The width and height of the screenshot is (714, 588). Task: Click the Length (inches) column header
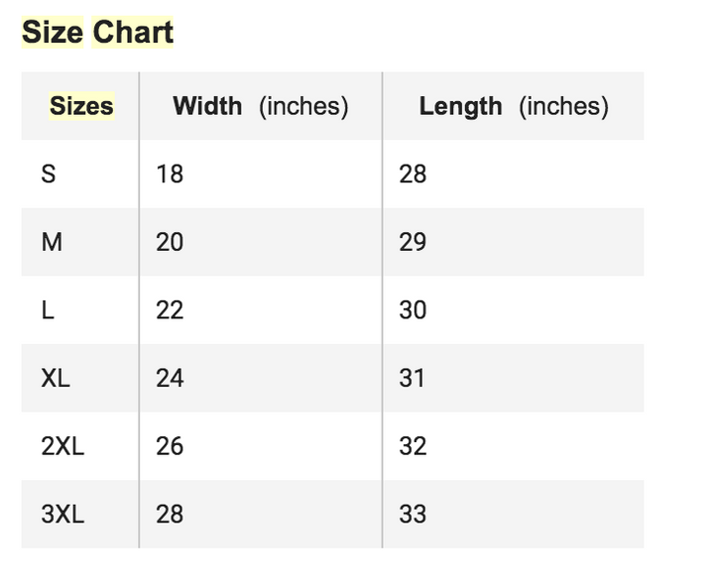[x=513, y=106]
